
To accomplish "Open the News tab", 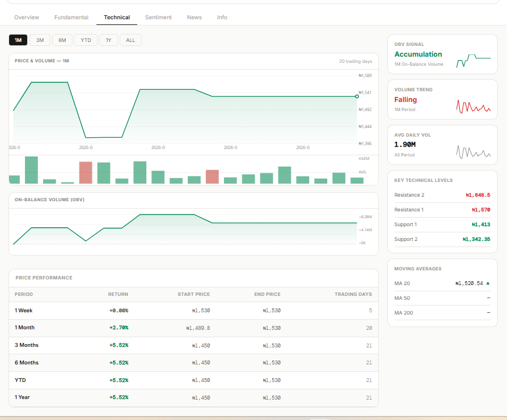I will coord(195,18).
